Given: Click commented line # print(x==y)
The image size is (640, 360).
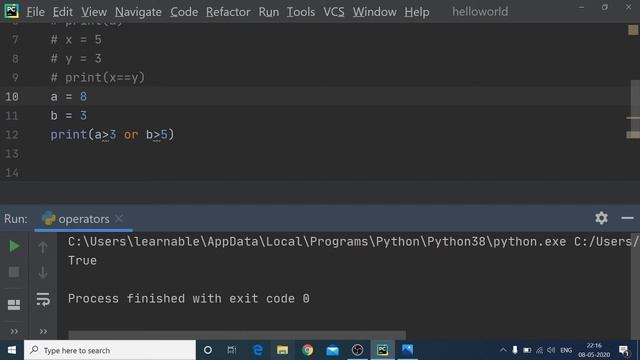Looking at the screenshot, I should coord(98,78).
